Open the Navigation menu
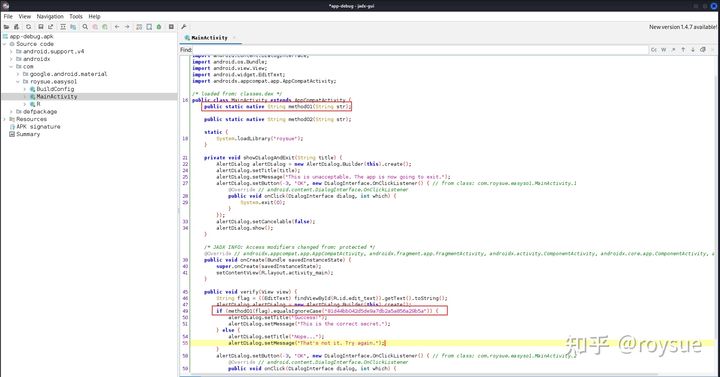Image resolution: width=720 pixels, height=377 pixels. (x=50, y=17)
